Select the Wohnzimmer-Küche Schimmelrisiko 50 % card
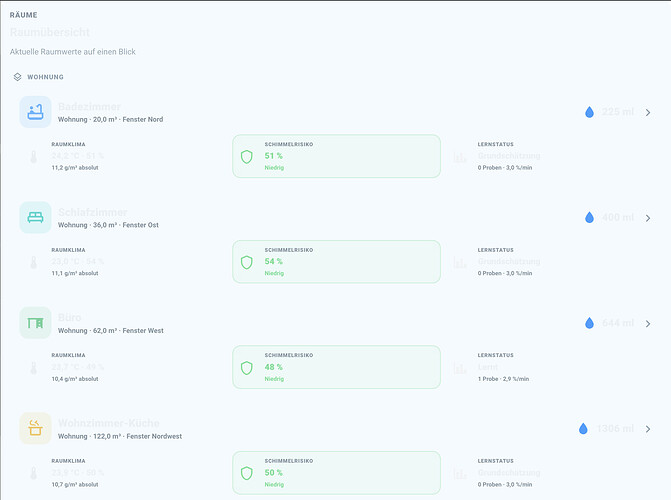This screenshot has width=671, height=500. pyautogui.click(x=336, y=473)
